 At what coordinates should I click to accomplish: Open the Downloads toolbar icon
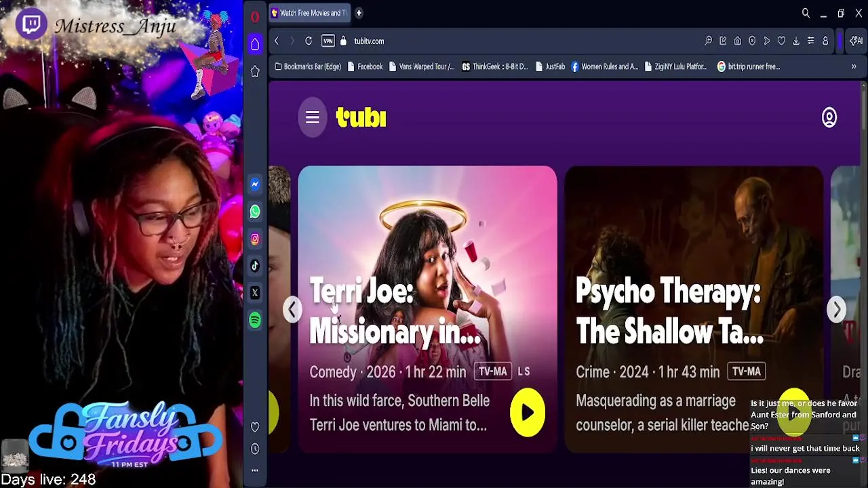(x=796, y=41)
